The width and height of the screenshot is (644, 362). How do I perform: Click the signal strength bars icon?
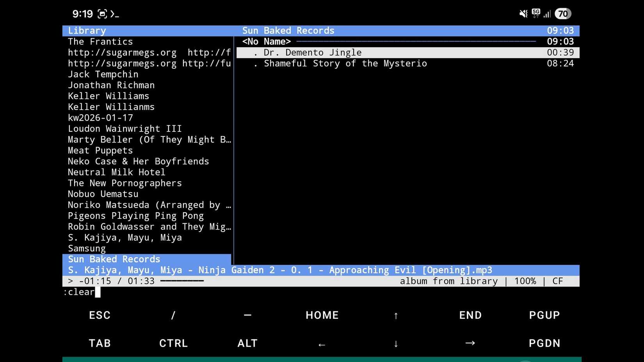[547, 14]
